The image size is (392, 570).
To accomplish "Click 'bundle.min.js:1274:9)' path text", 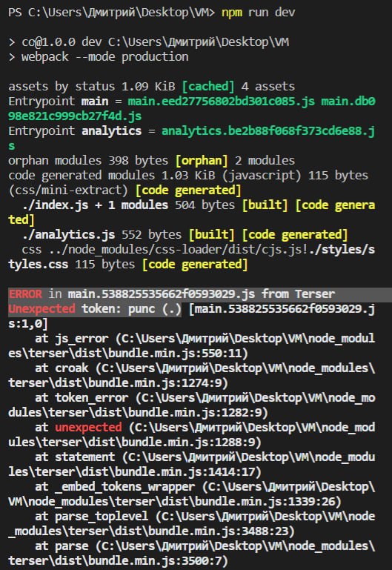I will click(x=158, y=382).
